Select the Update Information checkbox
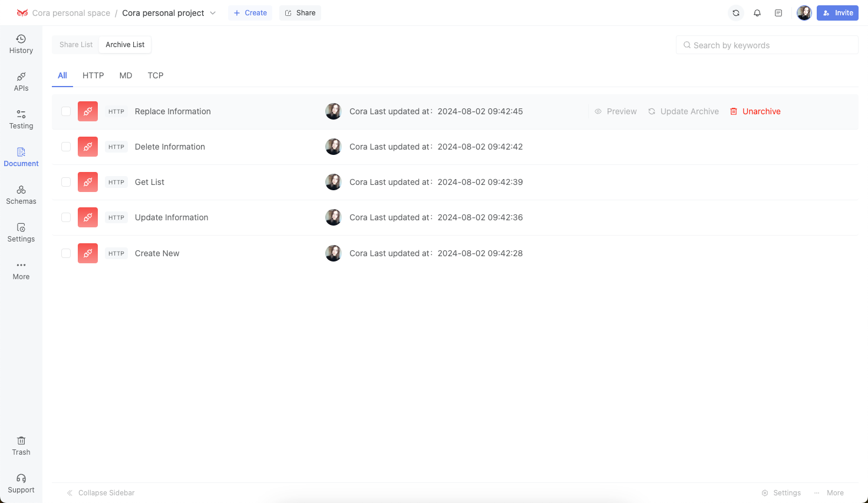The image size is (868, 503). [66, 217]
